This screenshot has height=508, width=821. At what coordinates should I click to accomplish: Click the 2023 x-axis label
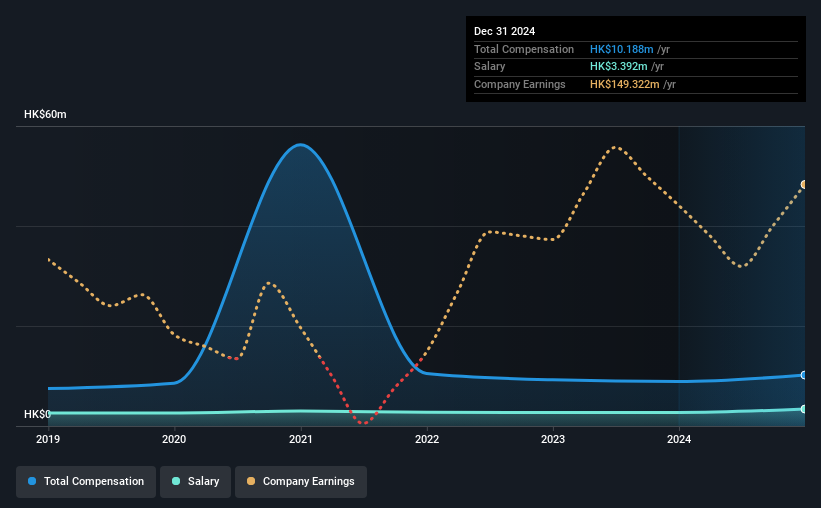[x=553, y=439]
